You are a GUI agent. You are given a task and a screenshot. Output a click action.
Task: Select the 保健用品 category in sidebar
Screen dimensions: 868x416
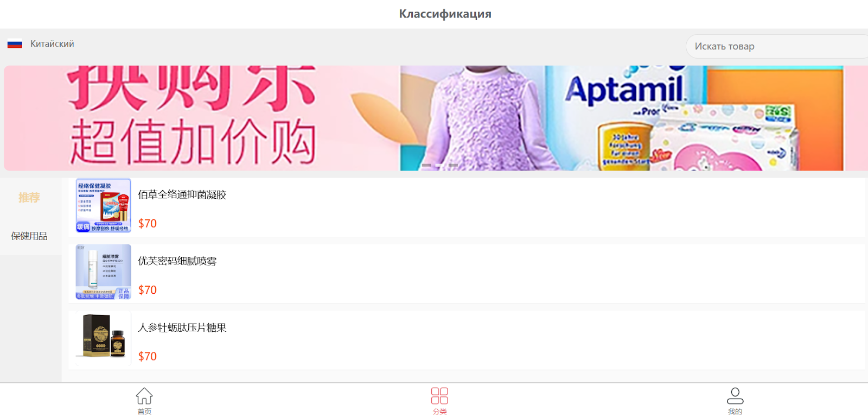[x=29, y=236]
